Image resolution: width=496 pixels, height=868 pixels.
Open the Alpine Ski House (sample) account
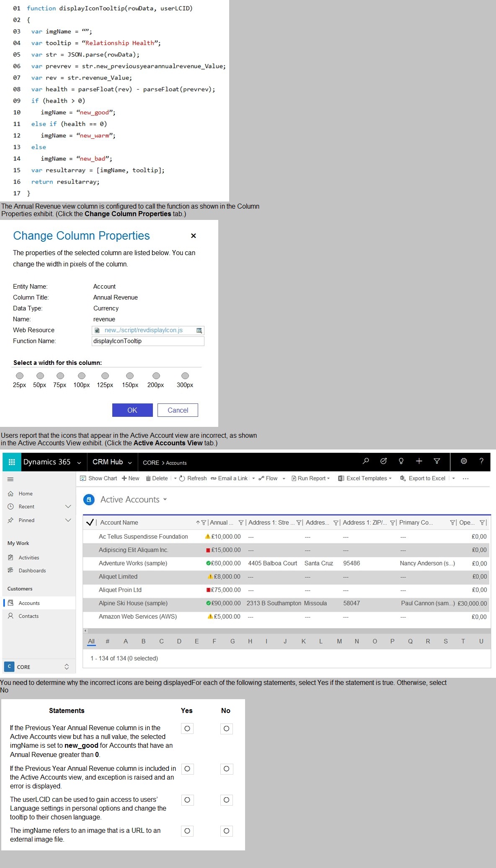133,603
